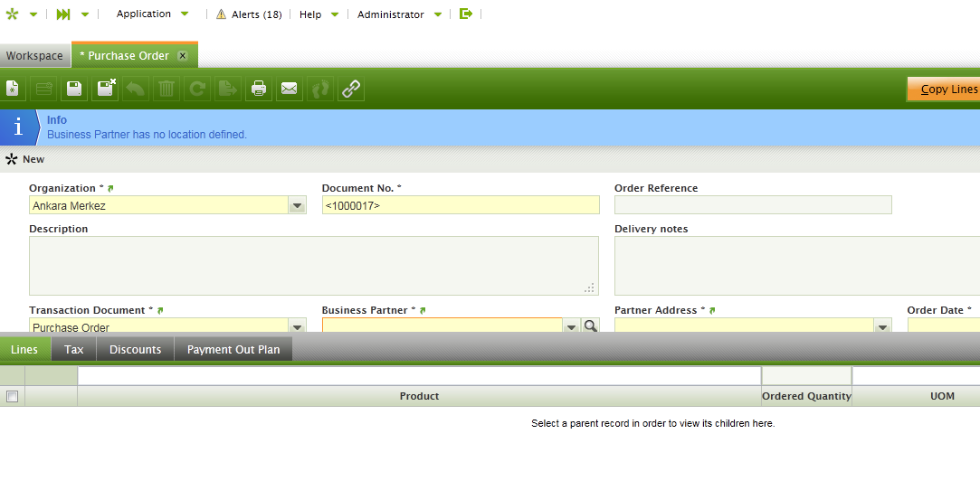This screenshot has width=980, height=481.
Task: Click the Alerts warning triangle icon
Action: (x=222, y=14)
